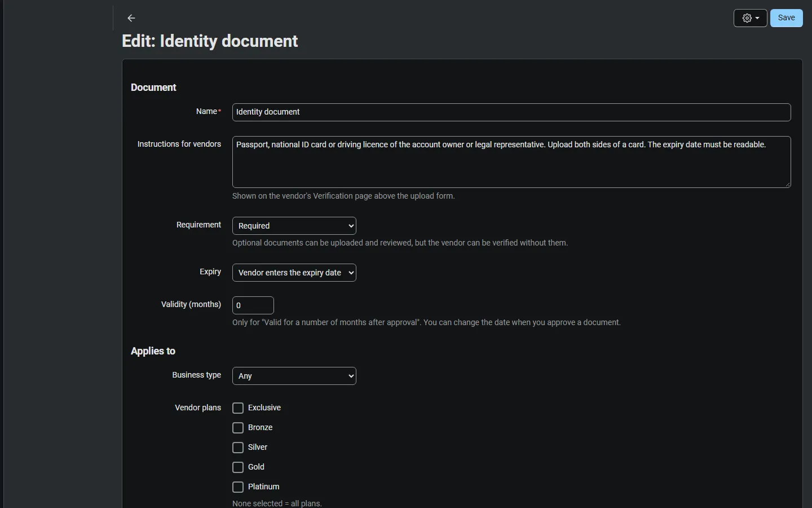
Task: Click the 'Edit: Identity document' heading
Action: (x=210, y=41)
